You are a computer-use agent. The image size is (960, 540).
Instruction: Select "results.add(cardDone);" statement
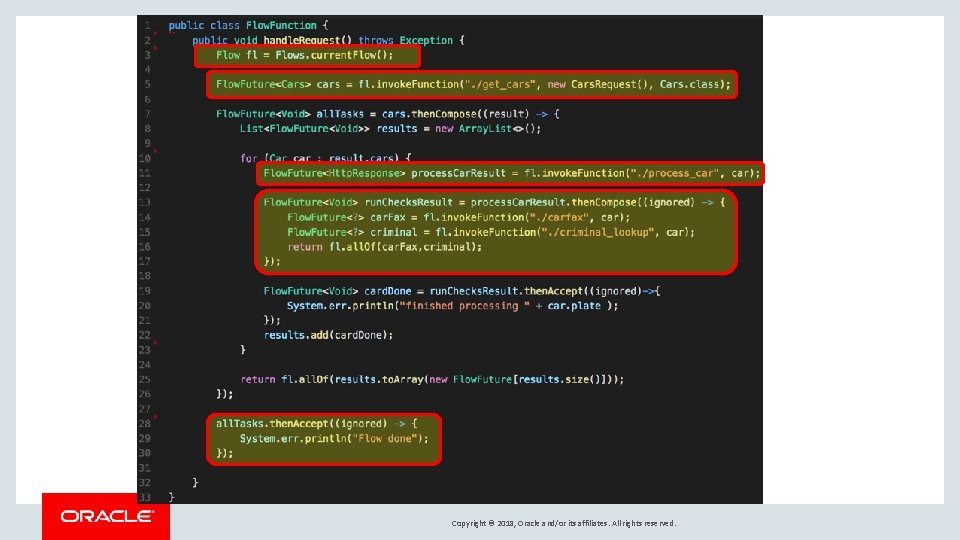coord(328,335)
